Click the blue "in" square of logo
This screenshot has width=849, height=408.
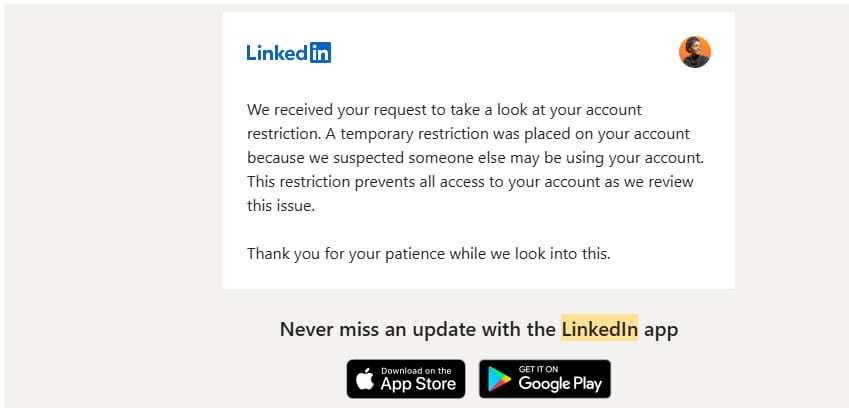tap(321, 52)
